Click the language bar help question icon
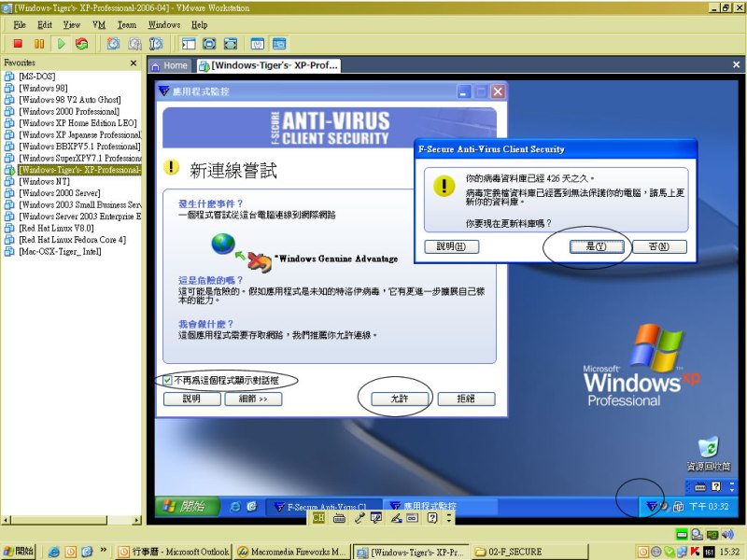The image size is (747, 560). tap(432, 518)
